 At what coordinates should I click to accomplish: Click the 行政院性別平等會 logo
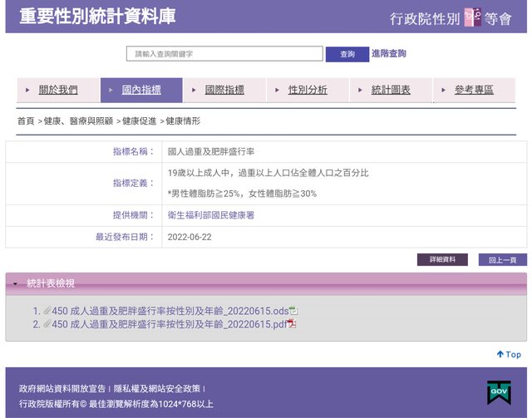pyautogui.click(x=451, y=17)
